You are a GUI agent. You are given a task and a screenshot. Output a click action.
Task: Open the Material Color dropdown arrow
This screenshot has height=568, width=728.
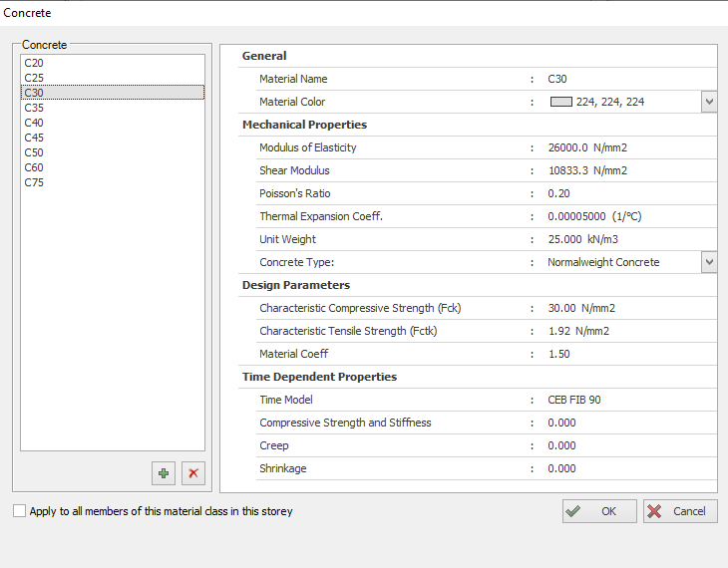(709, 102)
